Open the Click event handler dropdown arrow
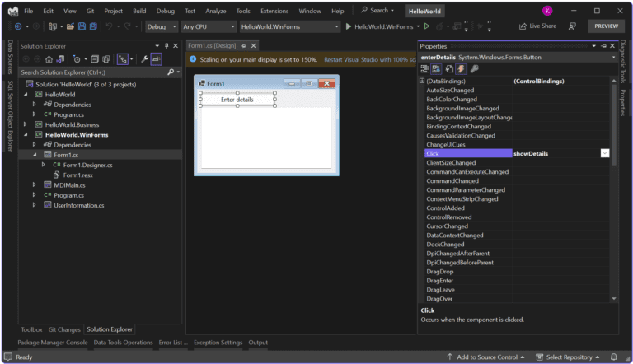The width and height of the screenshot is (633, 364). 605,153
